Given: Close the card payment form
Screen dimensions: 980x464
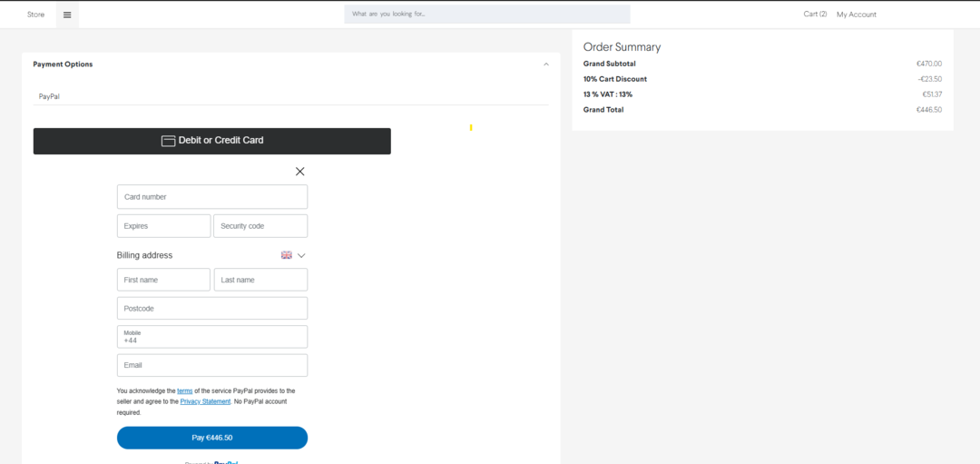Looking at the screenshot, I should [300, 172].
